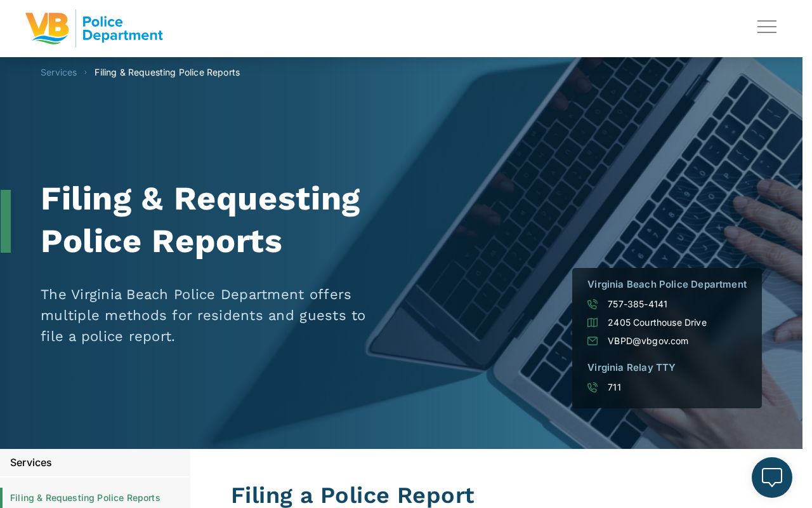Screen dimensions: 812x508
Task: Open the live chat bubble
Action: coord(771,478)
